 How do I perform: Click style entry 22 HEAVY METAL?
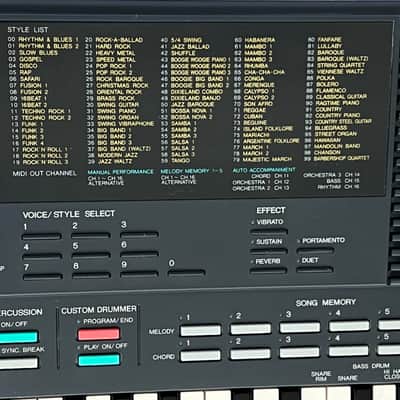tap(111, 53)
